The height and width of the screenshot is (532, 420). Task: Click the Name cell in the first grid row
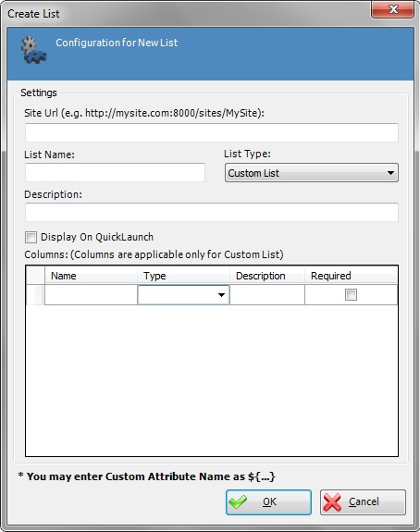(91, 295)
